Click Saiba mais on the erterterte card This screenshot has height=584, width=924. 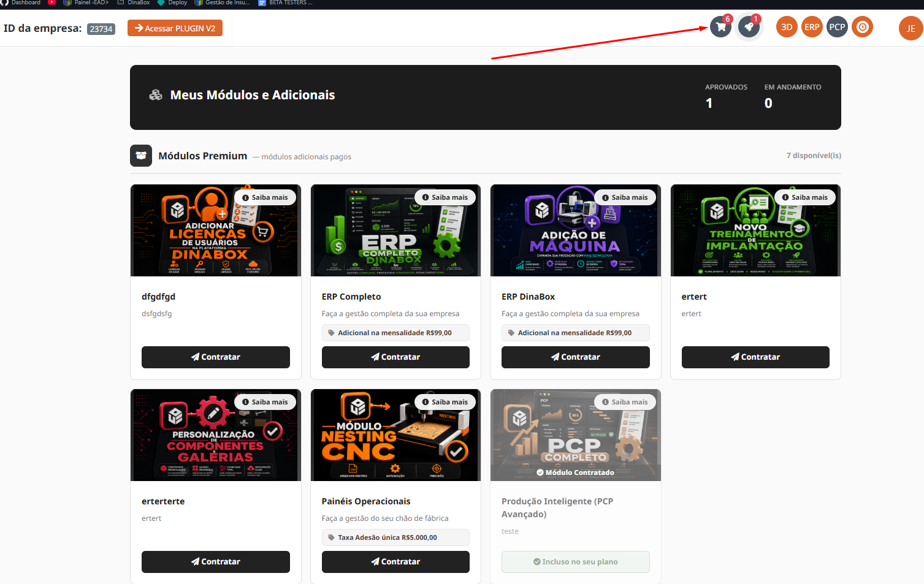pos(265,402)
